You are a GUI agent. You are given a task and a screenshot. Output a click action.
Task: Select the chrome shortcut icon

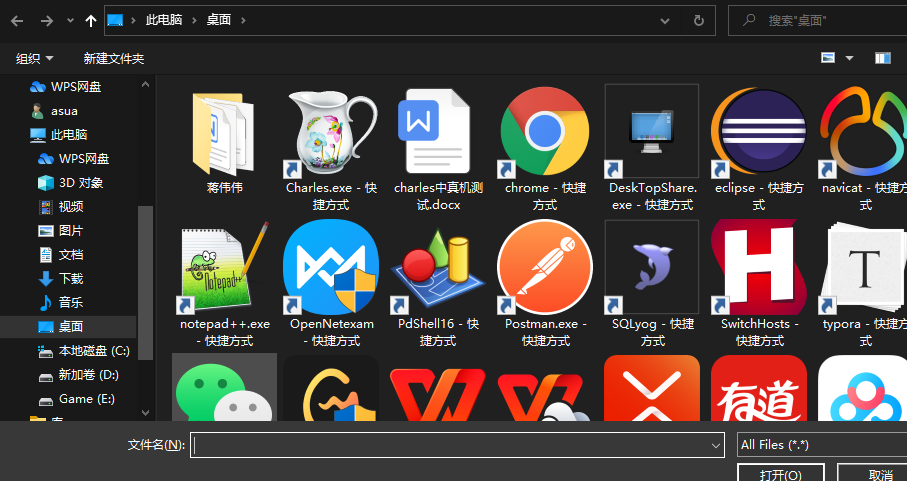pos(545,132)
